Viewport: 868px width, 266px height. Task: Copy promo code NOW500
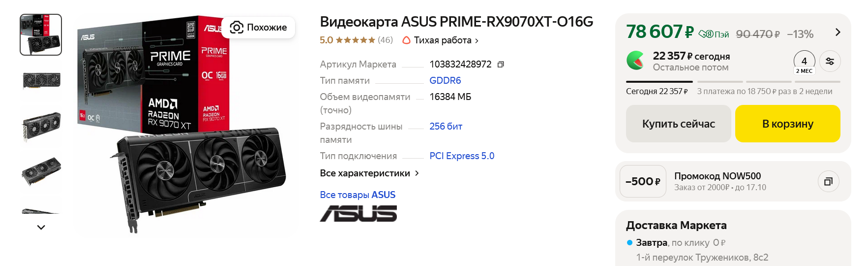pos(828,181)
